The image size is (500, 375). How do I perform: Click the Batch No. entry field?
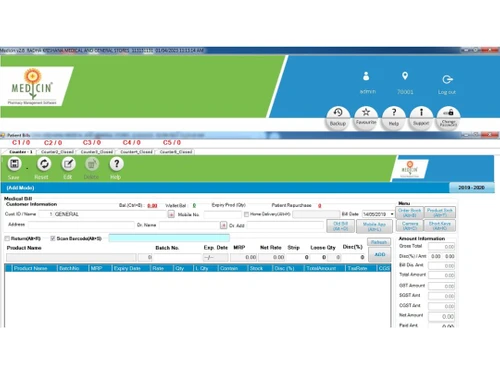(177, 257)
